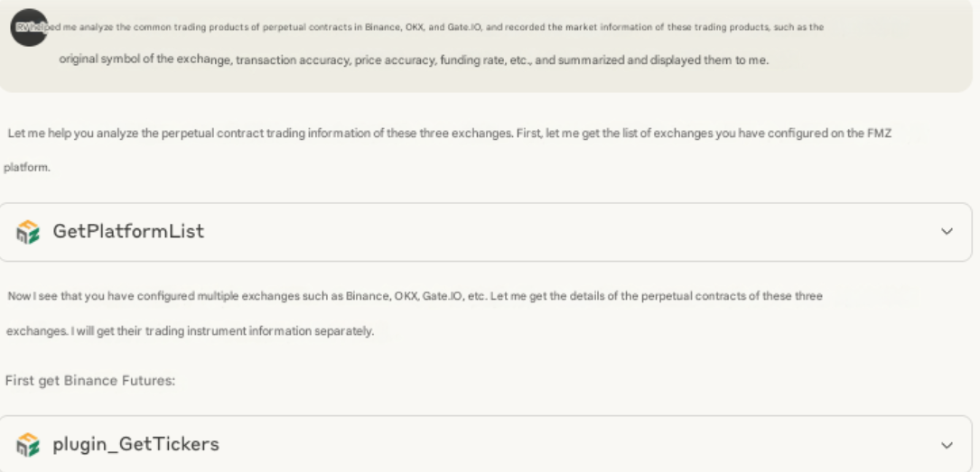Click the text 'First get Binance Futures:'

90,381
